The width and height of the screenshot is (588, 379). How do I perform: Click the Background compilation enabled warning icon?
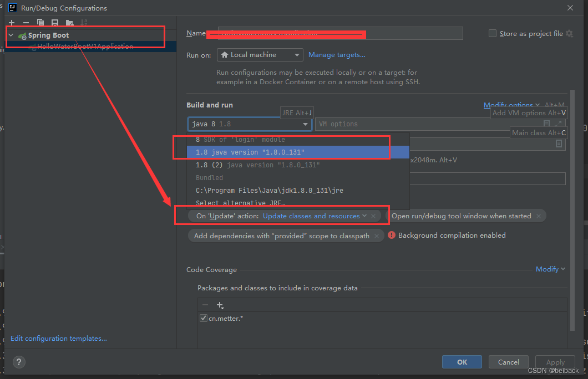[392, 235]
